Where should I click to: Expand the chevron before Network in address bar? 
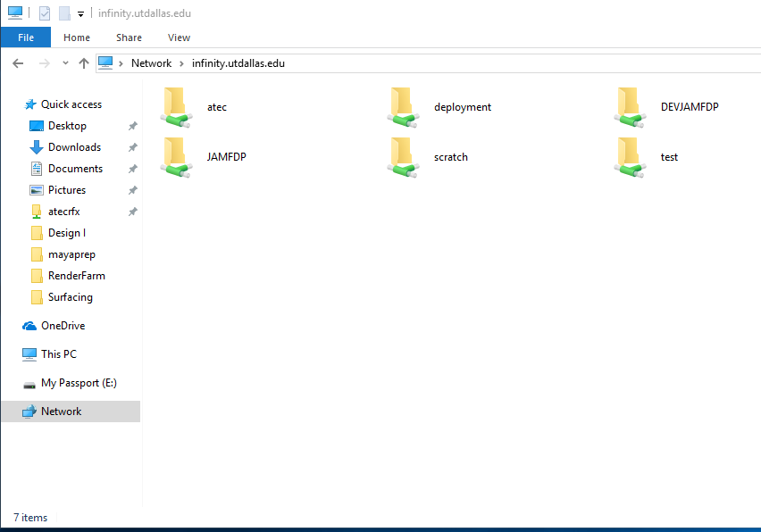pos(121,63)
